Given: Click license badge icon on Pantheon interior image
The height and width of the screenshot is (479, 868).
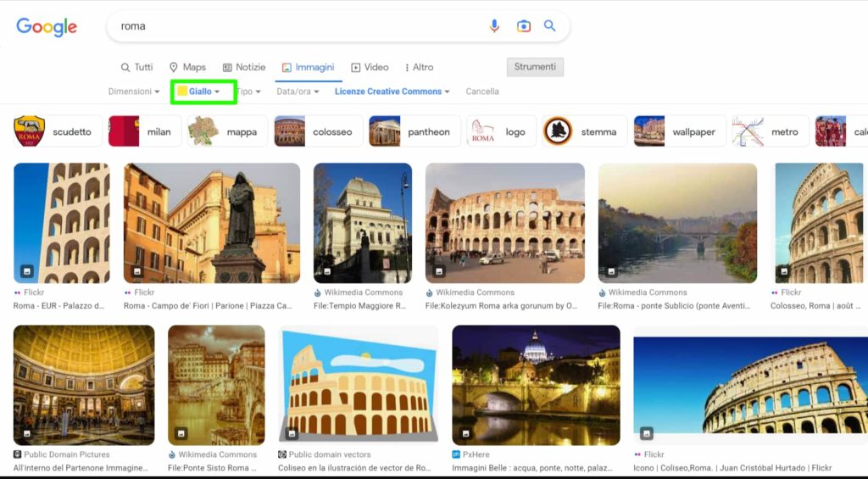Looking at the screenshot, I should point(26,433).
